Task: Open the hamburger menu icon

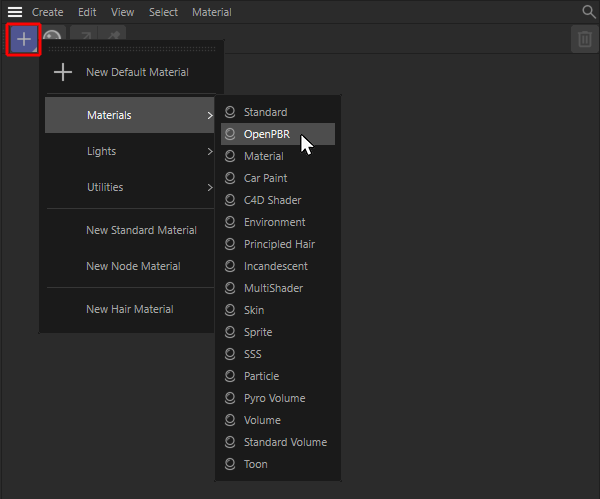Action: pos(15,12)
